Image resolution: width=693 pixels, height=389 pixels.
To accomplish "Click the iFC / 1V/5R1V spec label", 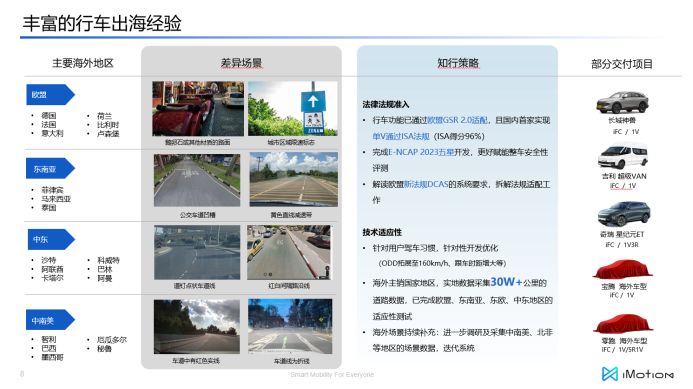I will coord(622,349).
